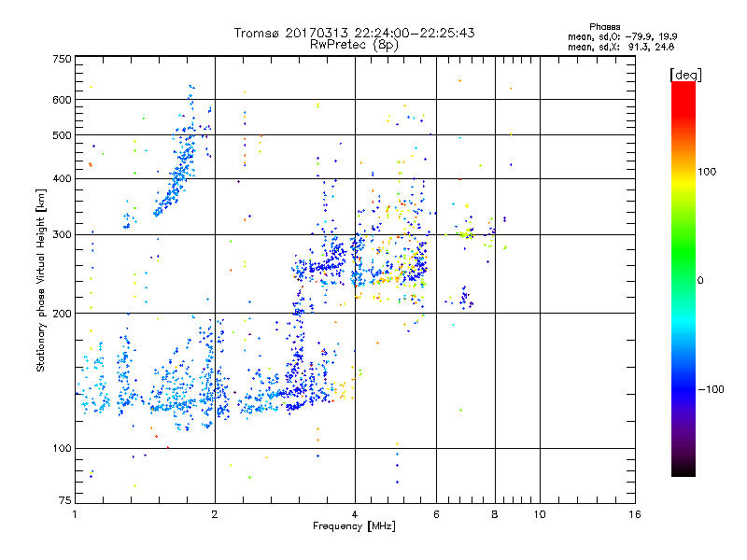Click the 'Frequency [MHz]' axis label
Viewport: 747px width, 560px height.
click(x=354, y=525)
